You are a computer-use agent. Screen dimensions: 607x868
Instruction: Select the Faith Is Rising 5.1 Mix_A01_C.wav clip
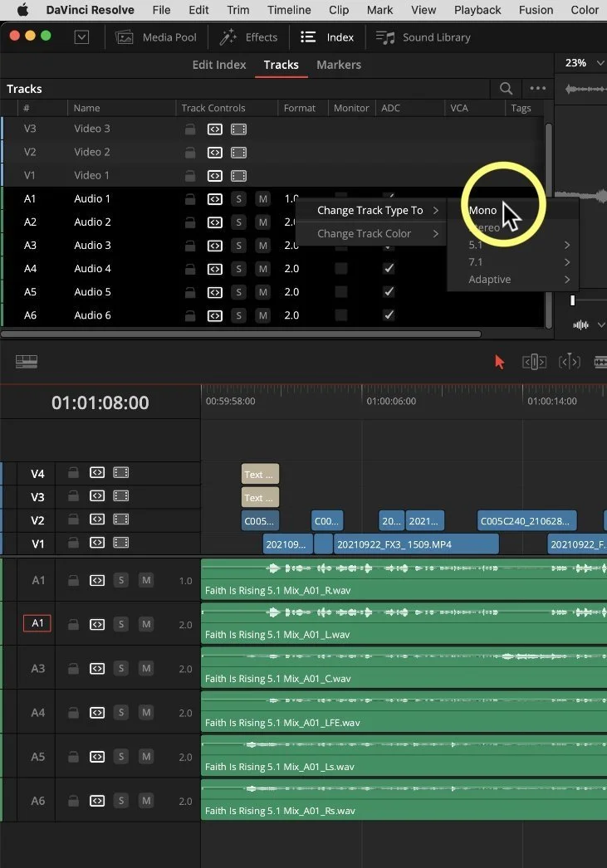(x=404, y=667)
